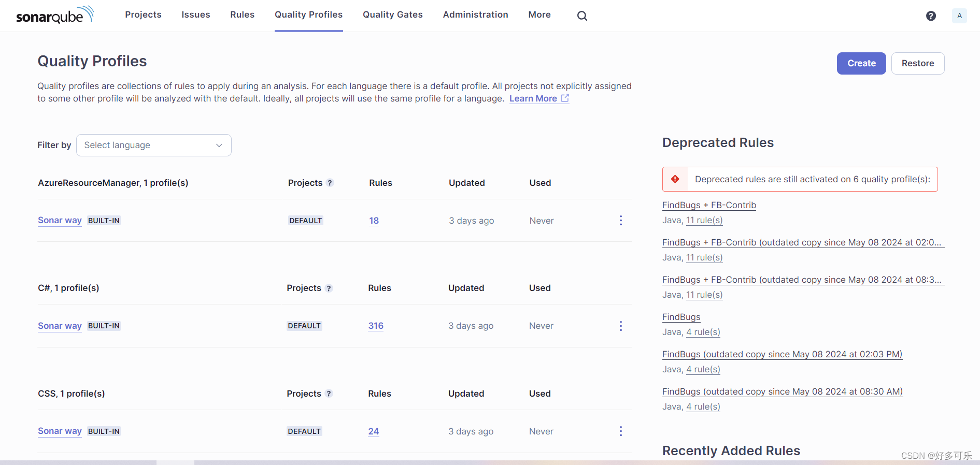Viewport: 980px width, 465px height.
Task: Open the help question mark icon
Action: [931, 16]
